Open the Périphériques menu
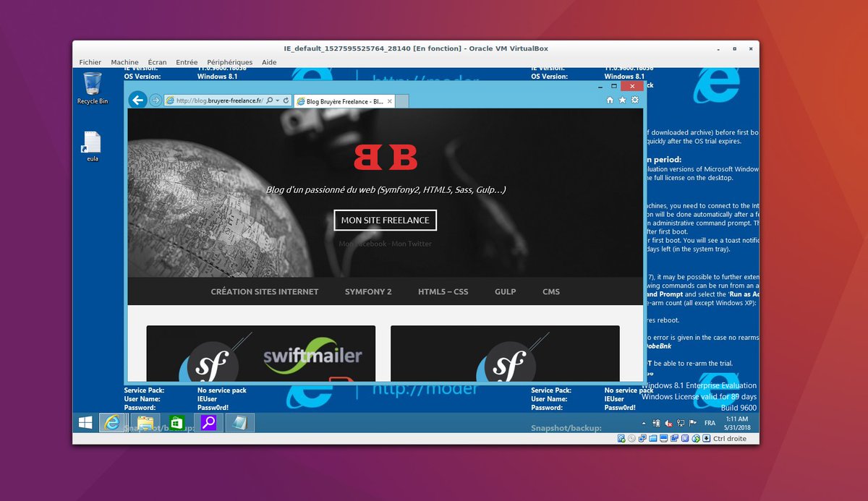Viewport: 868px width, 501px height. tap(230, 62)
